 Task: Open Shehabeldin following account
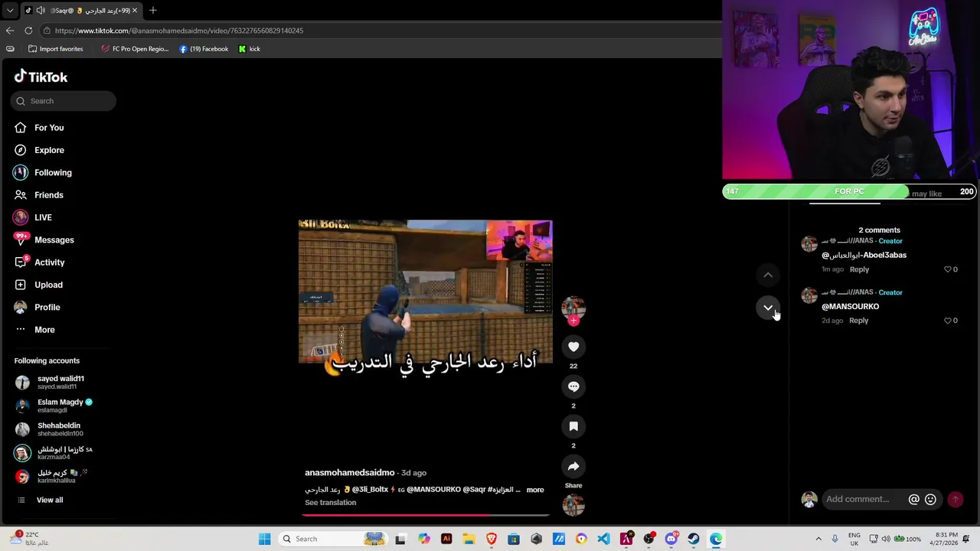pyautogui.click(x=60, y=429)
